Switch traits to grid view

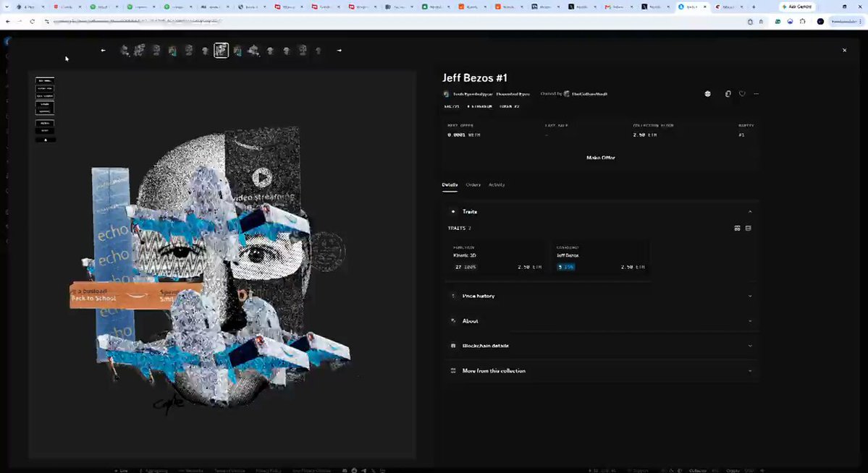(x=738, y=228)
